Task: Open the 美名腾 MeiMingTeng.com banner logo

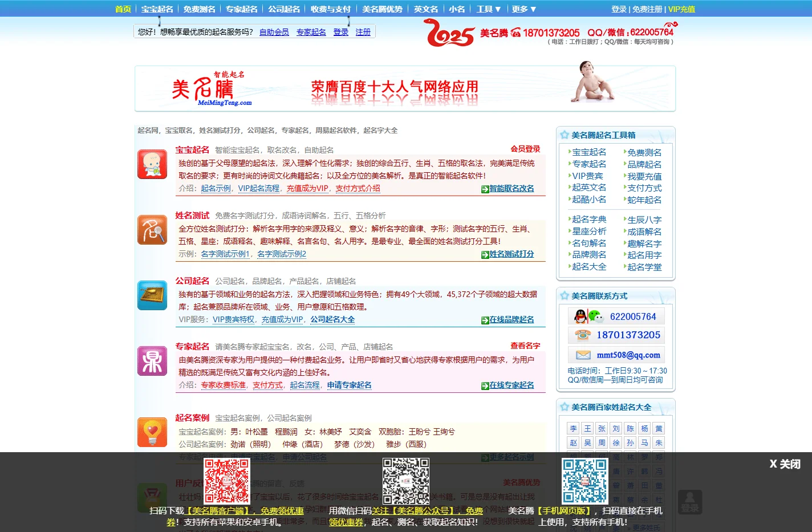Action: coord(212,89)
